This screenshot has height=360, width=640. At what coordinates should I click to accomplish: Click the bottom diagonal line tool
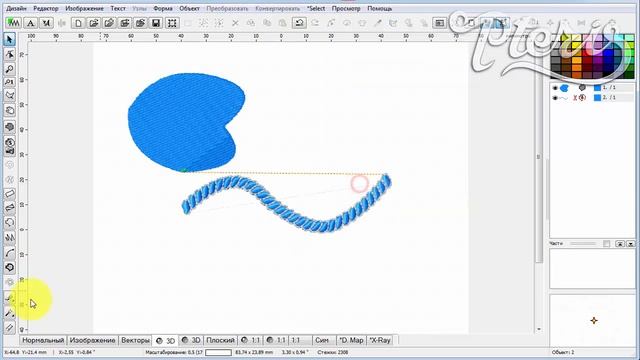click(9, 327)
